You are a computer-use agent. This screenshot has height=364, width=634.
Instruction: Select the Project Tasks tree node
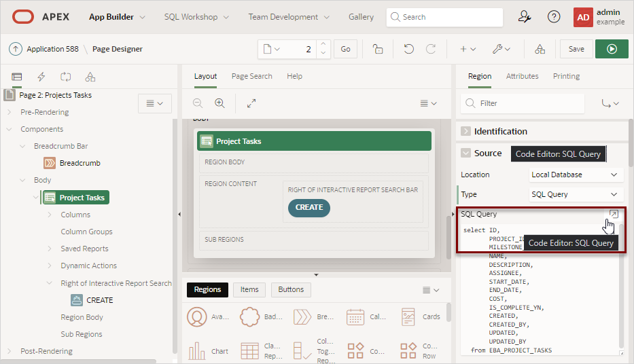tap(76, 198)
